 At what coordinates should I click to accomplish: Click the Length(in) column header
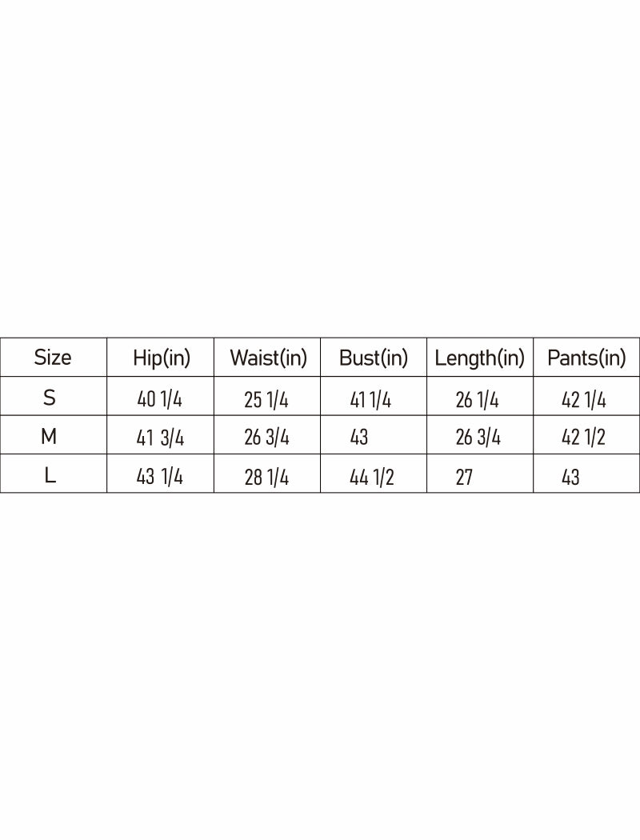coord(479,358)
